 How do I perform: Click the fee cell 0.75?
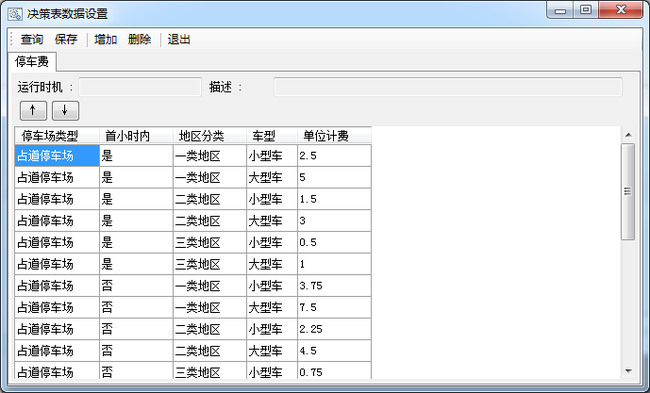click(334, 371)
